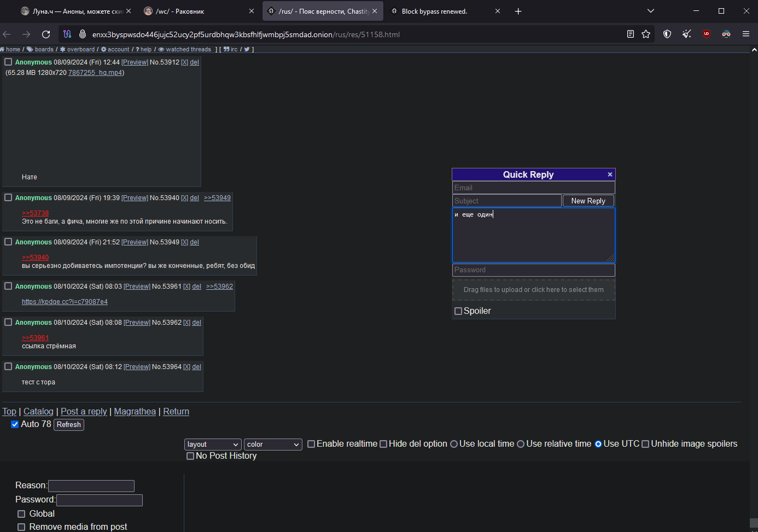Image resolution: width=758 pixels, height=532 pixels.
Task: Toggle the Spoiler checkbox in Quick Reply
Action: (458, 311)
